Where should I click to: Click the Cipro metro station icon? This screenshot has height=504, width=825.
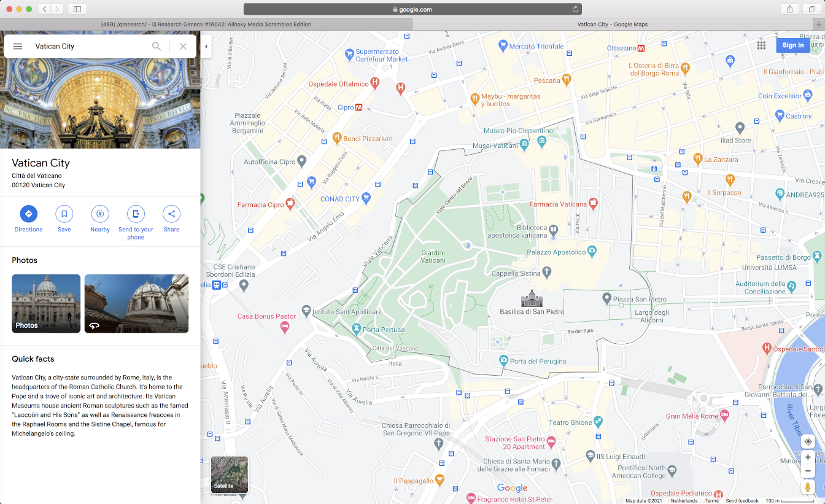pyautogui.click(x=359, y=107)
